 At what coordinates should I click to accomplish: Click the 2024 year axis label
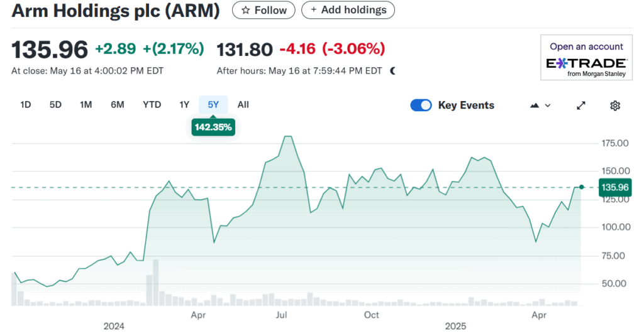114,326
